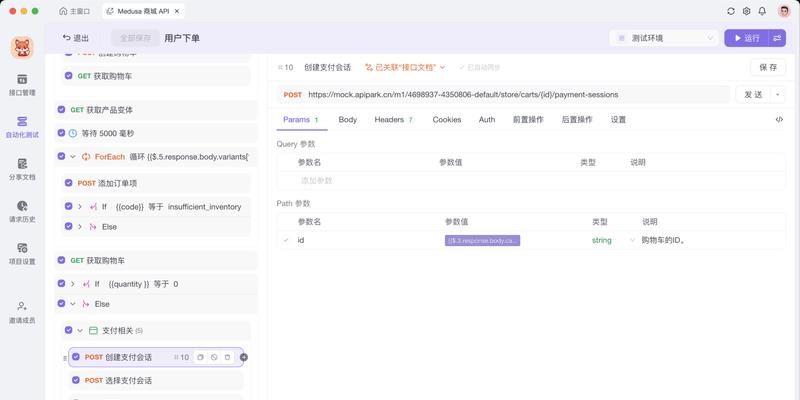
Task: Click the request URL field
Action: click(503, 94)
